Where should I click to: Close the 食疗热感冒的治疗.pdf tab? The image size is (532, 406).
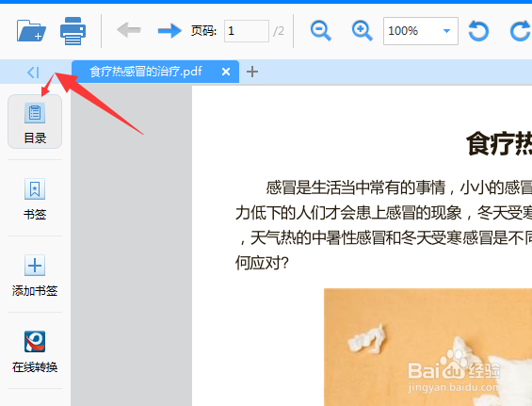point(226,72)
